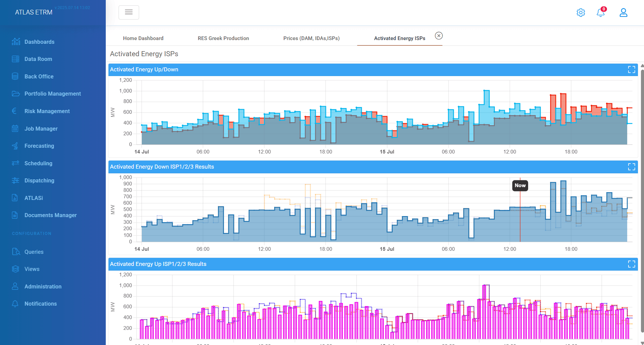Open the notifications bell in header
The image size is (644, 345).
(x=601, y=12)
